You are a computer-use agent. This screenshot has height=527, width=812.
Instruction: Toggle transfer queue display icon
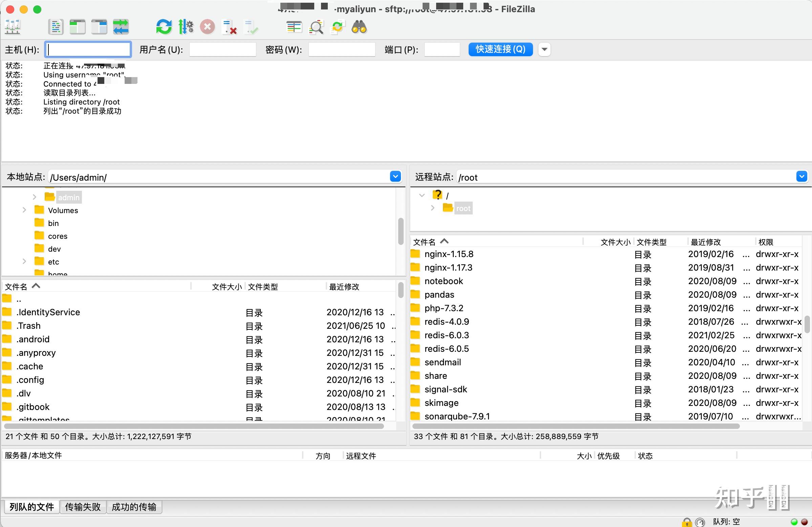(x=121, y=27)
